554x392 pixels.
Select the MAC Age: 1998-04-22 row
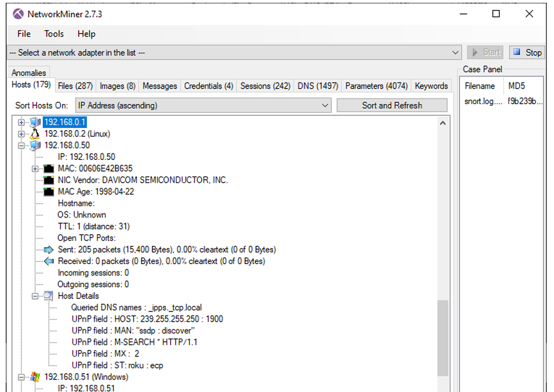96,192
